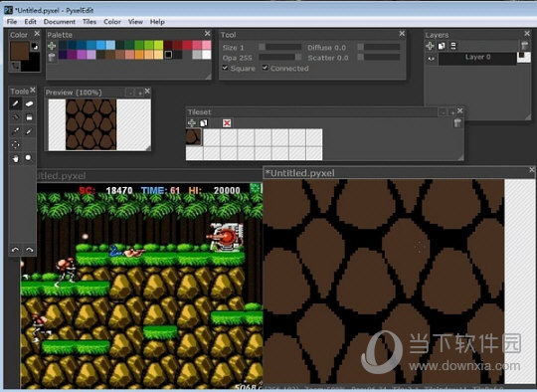
Task: Hide Layer 0 with the eye icon
Action: tap(432, 59)
